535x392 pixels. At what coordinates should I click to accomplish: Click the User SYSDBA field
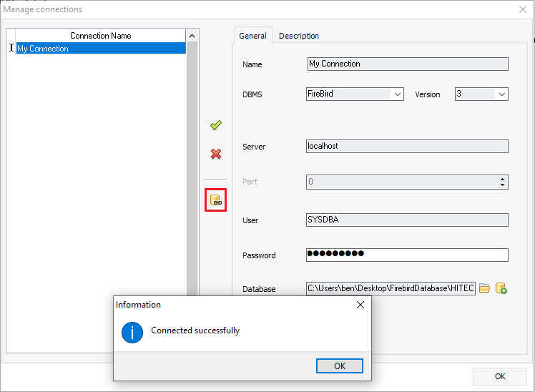pyautogui.click(x=407, y=220)
